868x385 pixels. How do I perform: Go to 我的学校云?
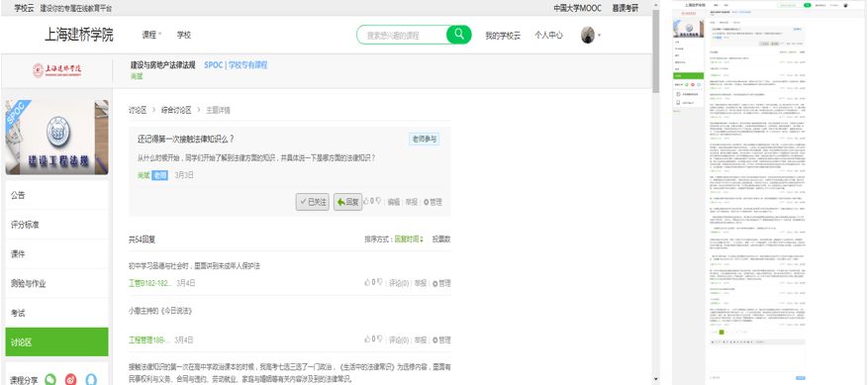click(x=503, y=35)
